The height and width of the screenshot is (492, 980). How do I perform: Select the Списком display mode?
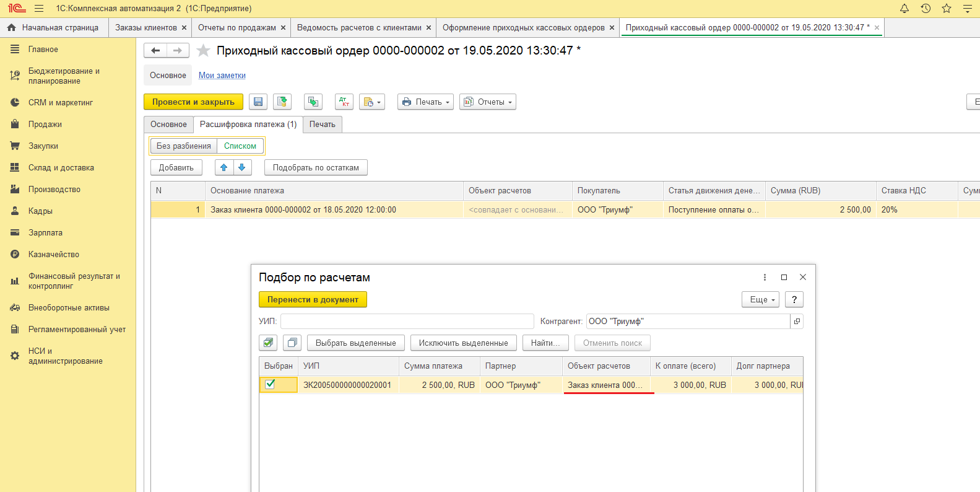(x=240, y=146)
